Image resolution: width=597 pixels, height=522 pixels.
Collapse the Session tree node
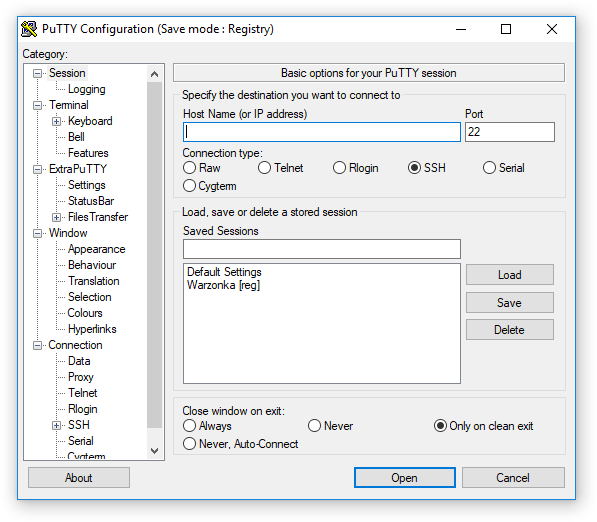tap(37, 73)
